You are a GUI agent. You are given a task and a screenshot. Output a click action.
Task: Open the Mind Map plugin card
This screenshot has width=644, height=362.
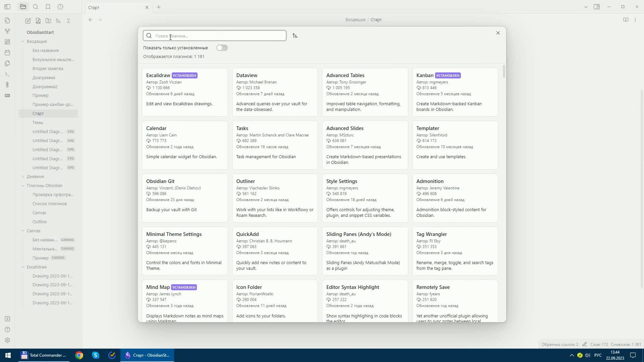185,301
